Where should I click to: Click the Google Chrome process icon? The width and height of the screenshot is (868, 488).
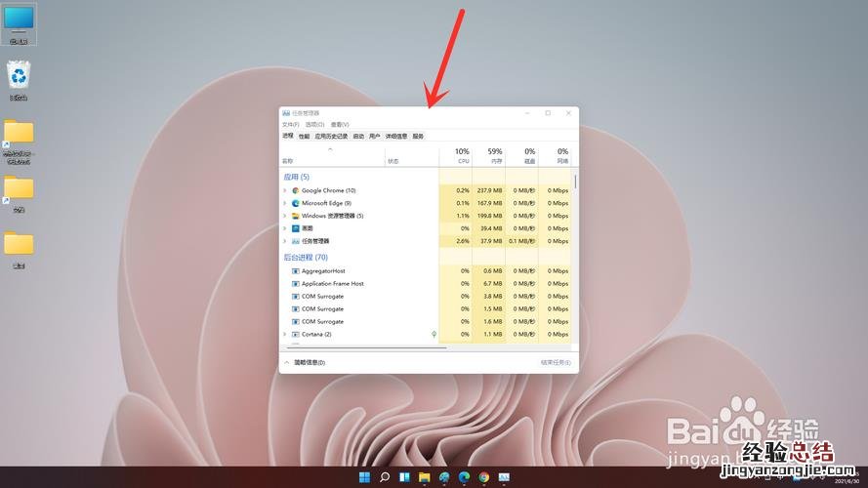295,190
